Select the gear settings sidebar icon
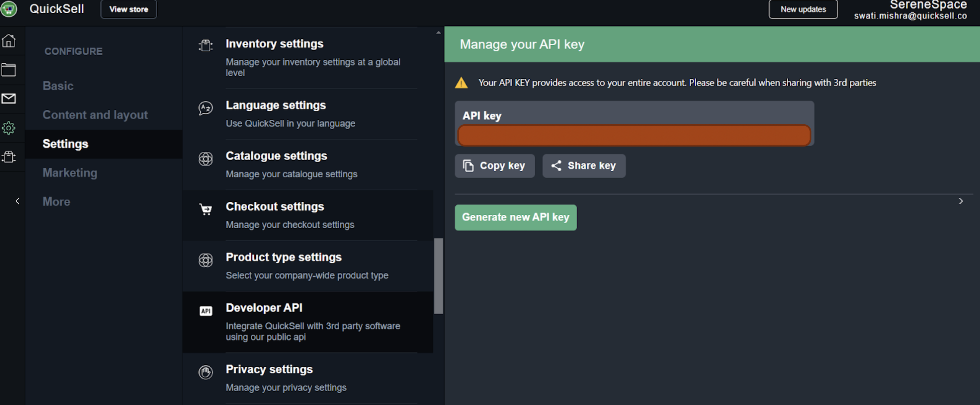The image size is (980, 405). click(8, 128)
